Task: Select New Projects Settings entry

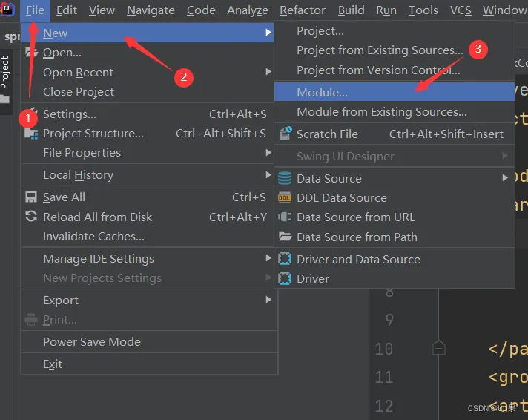Action: point(147,278)
